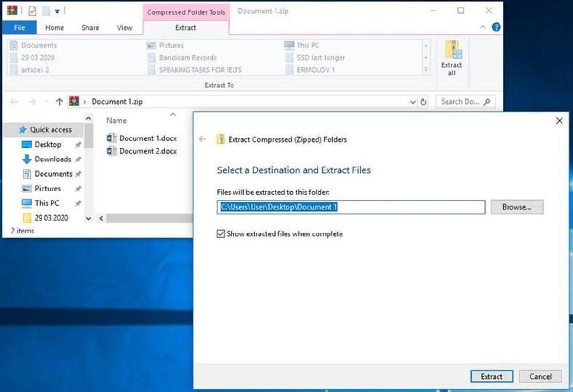
Task: Open the File menu tab
Action: 20,28
